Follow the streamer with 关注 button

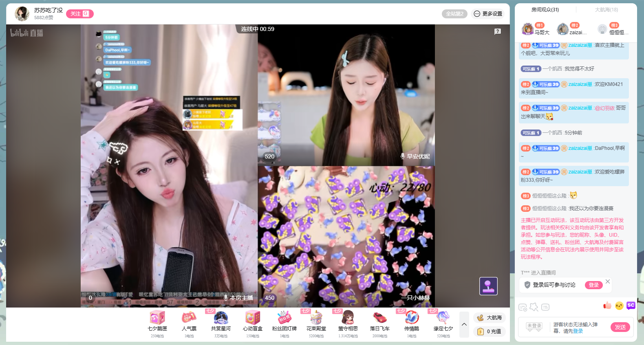[80, 14]
